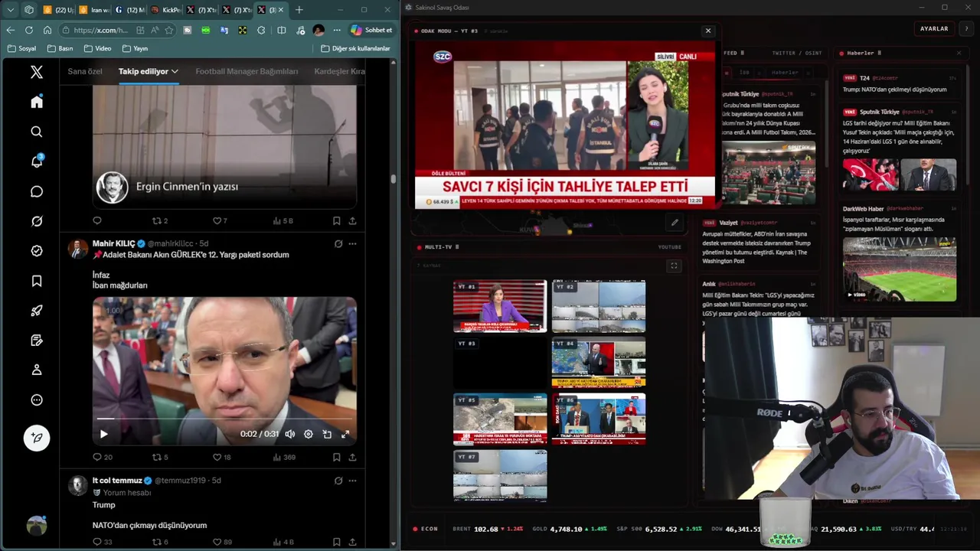Viewport: 980px width, 551px height.
Task: Open the browser home page button
Action: tap(47, 30)
